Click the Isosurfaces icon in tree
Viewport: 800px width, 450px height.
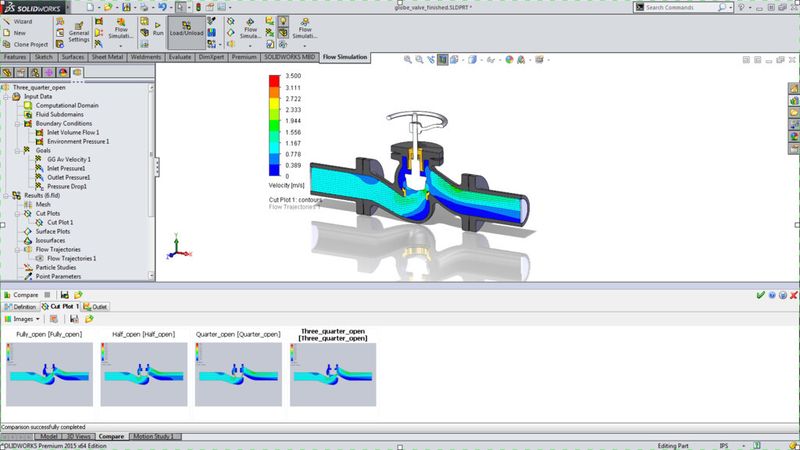tap(28, 240)
